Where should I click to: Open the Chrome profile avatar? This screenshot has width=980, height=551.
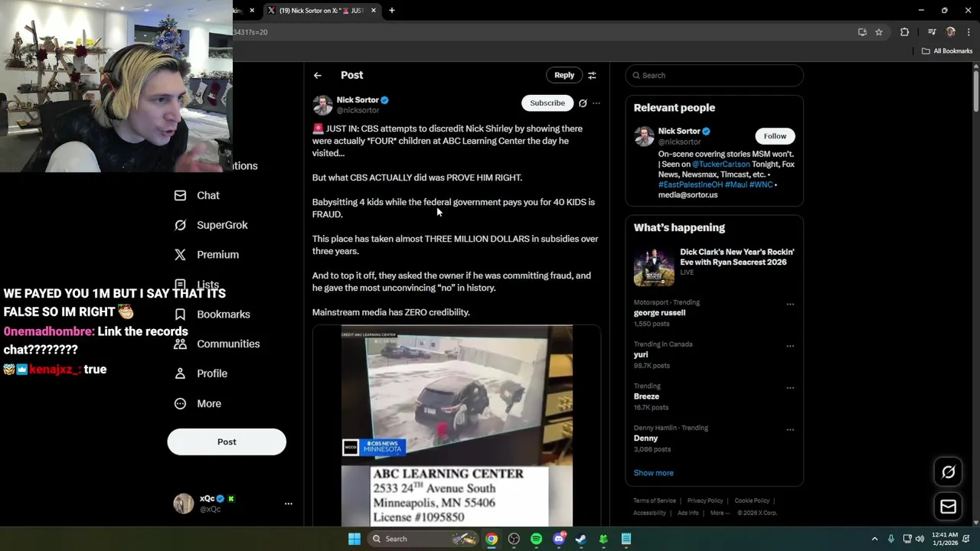pos(951,32)
